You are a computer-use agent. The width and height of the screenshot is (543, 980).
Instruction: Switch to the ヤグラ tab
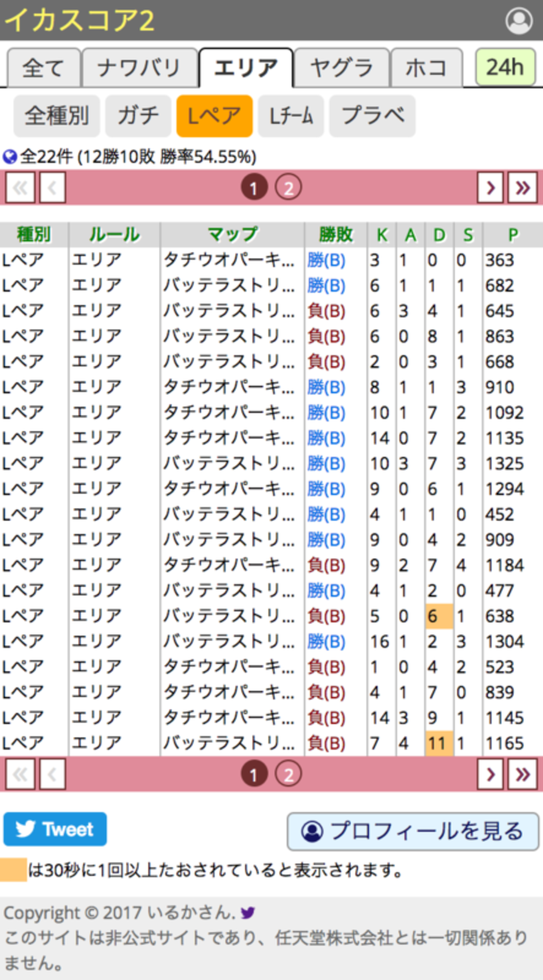pos(342,68)
